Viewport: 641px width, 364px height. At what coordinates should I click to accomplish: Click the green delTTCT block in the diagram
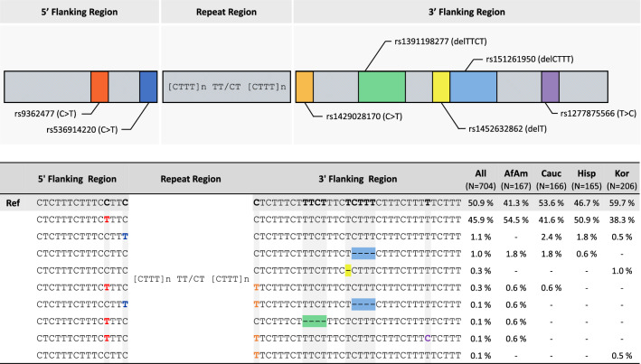tap(382, 87)
